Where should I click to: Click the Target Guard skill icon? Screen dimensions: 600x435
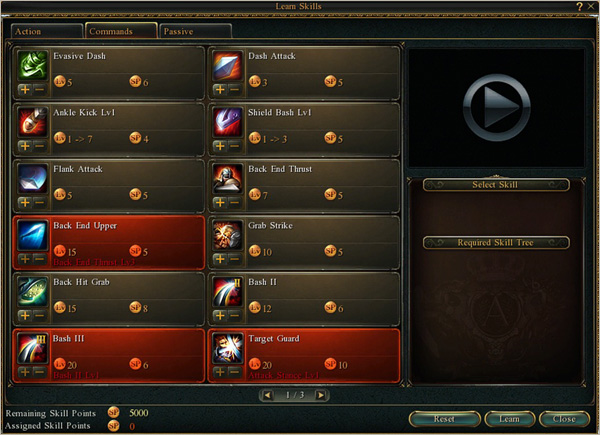(x=228, y=348)
